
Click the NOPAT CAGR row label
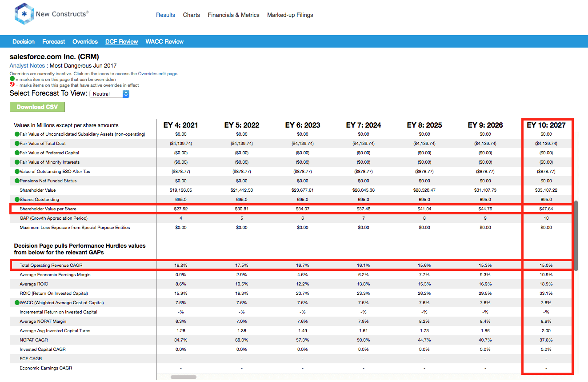[x=33, y=340]
